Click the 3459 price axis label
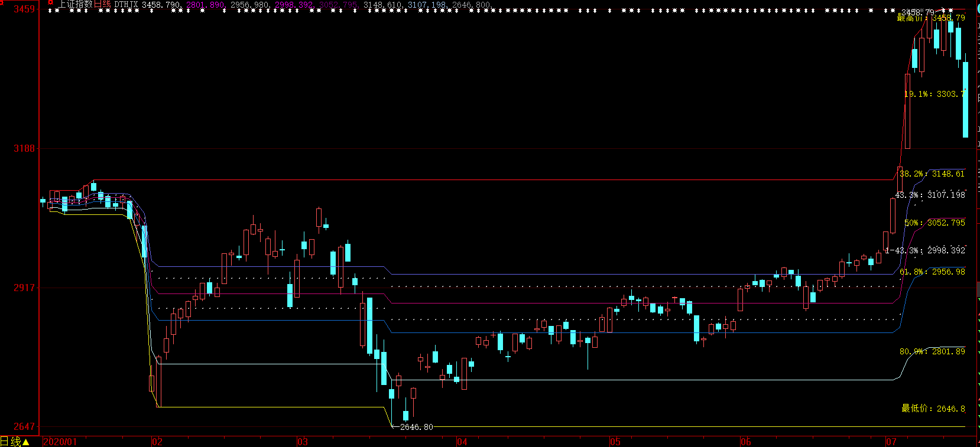Viewport: 980px width, 447px height. (24, 9)
